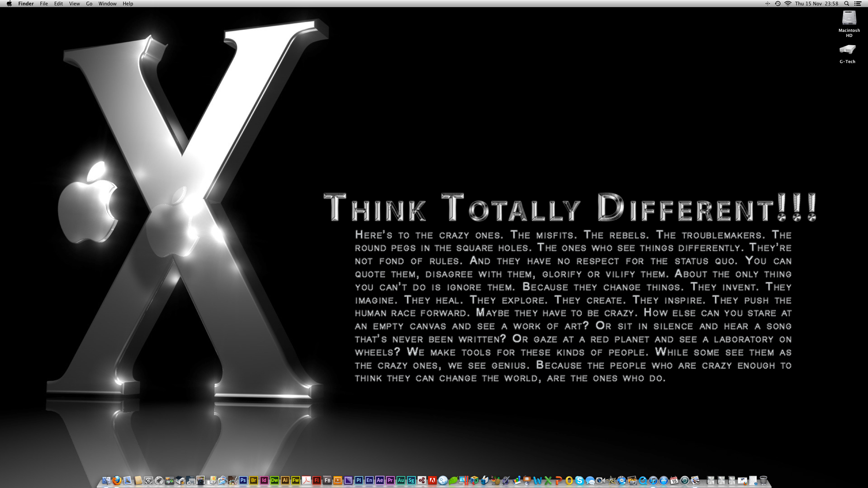
Task: Launch After Effects (Ae) from Dock
Action: [x=380, y=480]
